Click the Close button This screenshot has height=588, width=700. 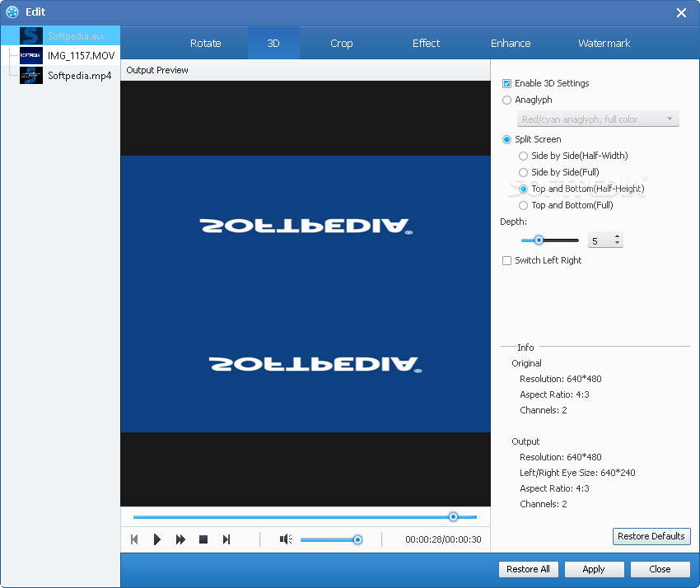660,569
